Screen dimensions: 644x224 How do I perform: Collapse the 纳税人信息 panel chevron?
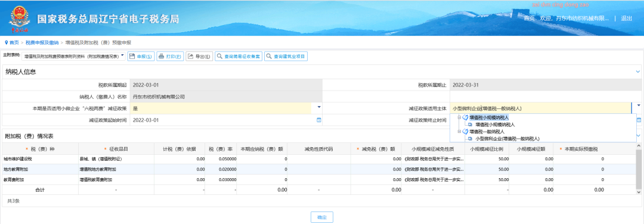(638, 72)
